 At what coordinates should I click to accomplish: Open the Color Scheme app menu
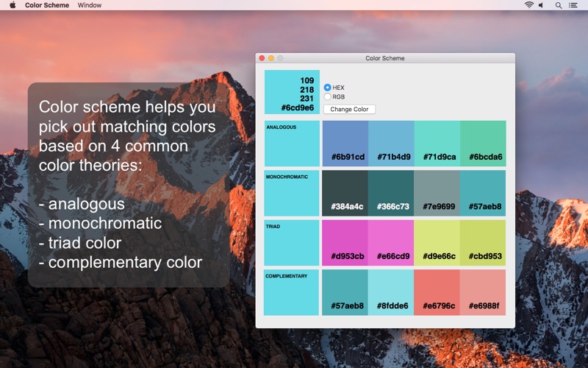pos(47,5)
